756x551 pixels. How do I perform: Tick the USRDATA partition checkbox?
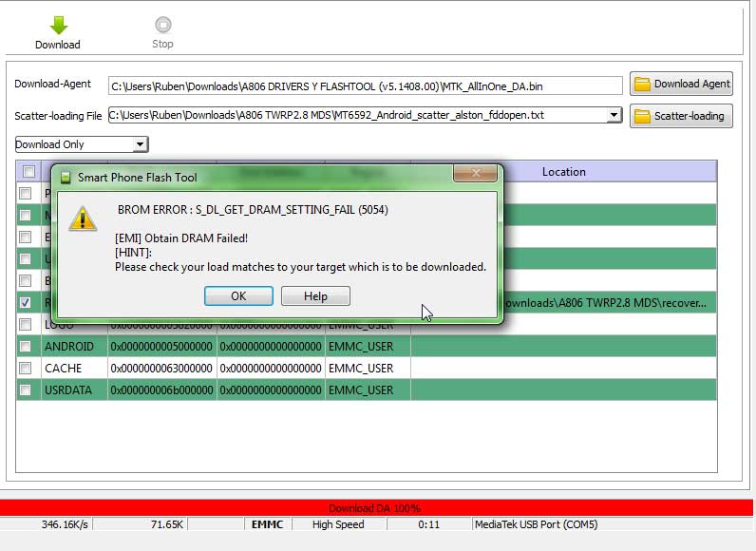(25, 389)
